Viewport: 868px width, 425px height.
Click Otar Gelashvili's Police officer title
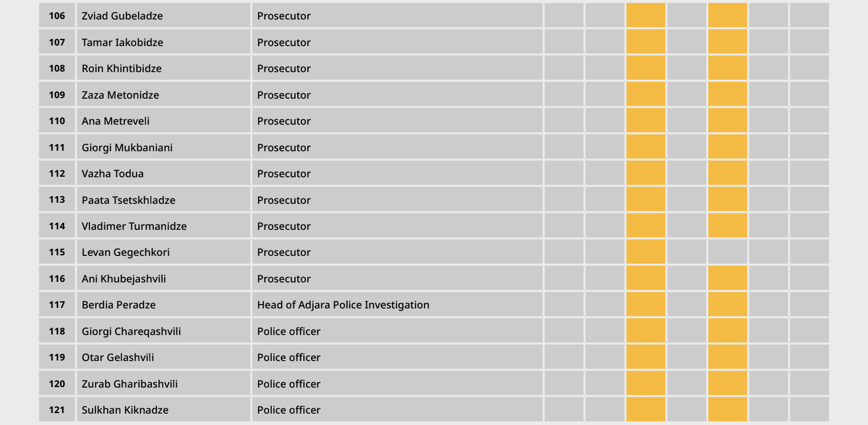pyautogui.click(x=289, y=357)
